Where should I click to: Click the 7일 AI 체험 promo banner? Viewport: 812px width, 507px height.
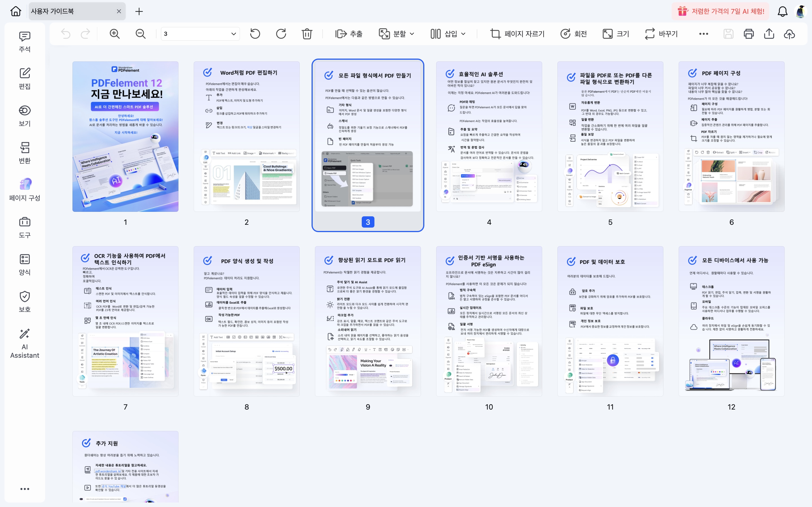721,11
